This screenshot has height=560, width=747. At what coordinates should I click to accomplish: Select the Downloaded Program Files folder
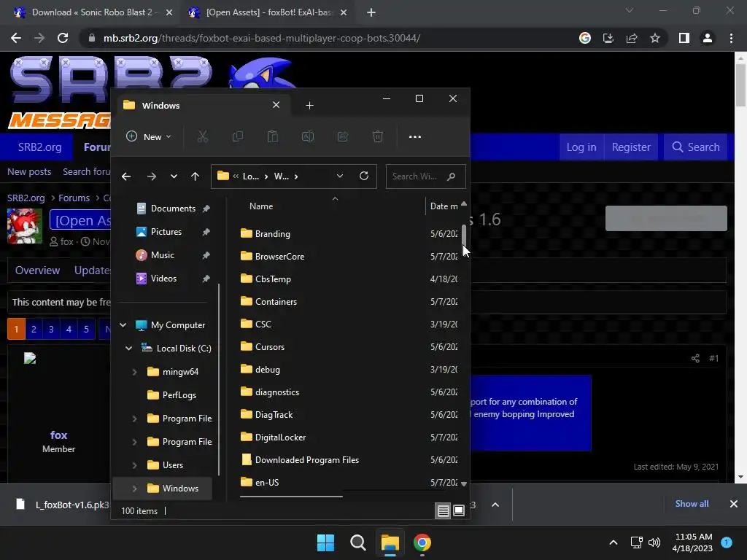coord(307,460)
